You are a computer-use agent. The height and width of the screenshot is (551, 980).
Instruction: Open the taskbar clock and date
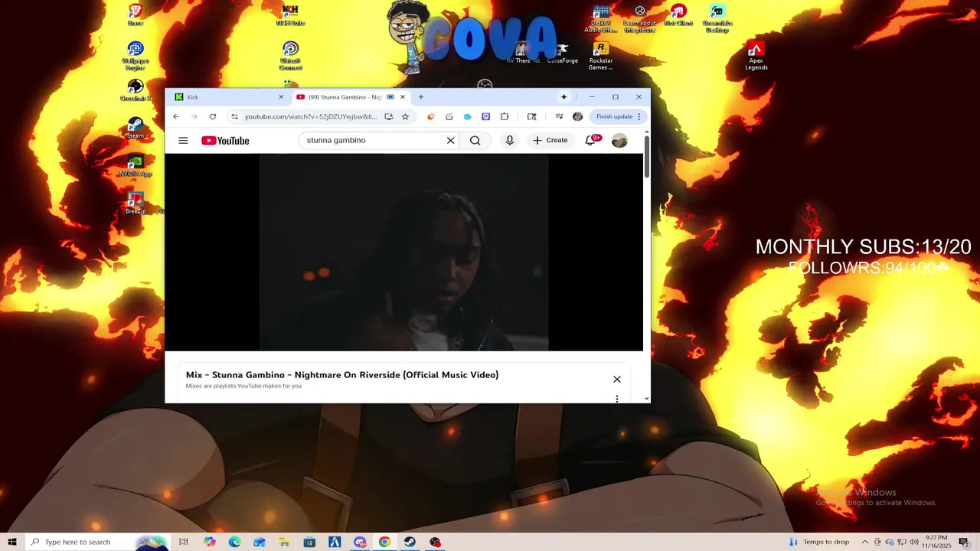click(x=937, y=542)
